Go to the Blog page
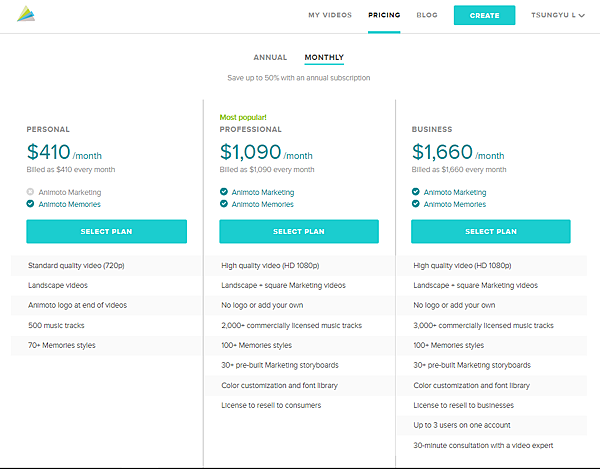The image size is (600, 469). coord(427,15)
